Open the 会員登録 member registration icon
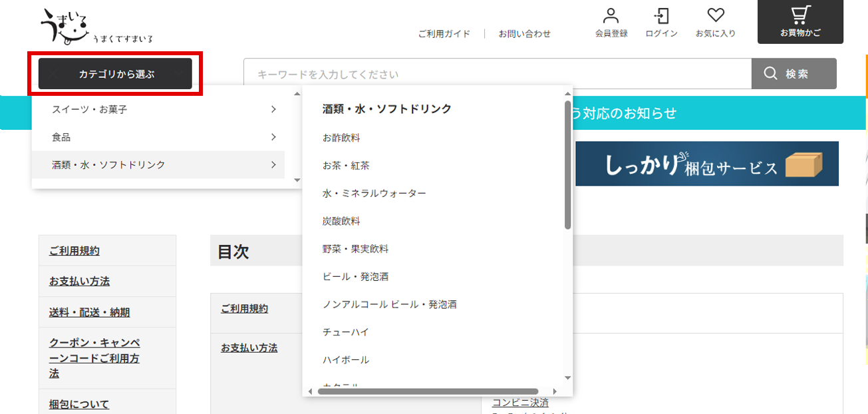 (611, 20)
